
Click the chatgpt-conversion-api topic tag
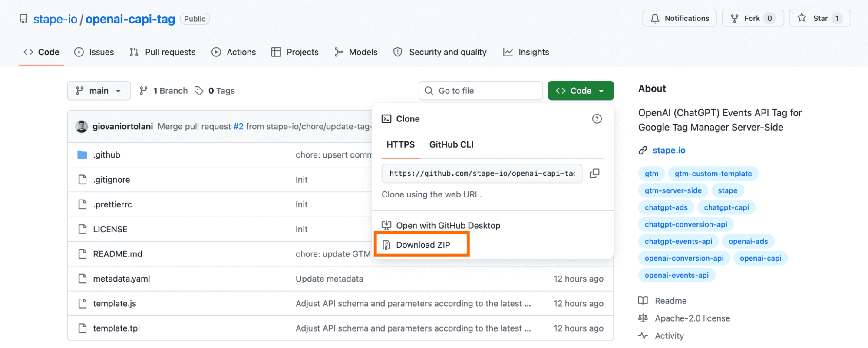click(x=686, y=224)
